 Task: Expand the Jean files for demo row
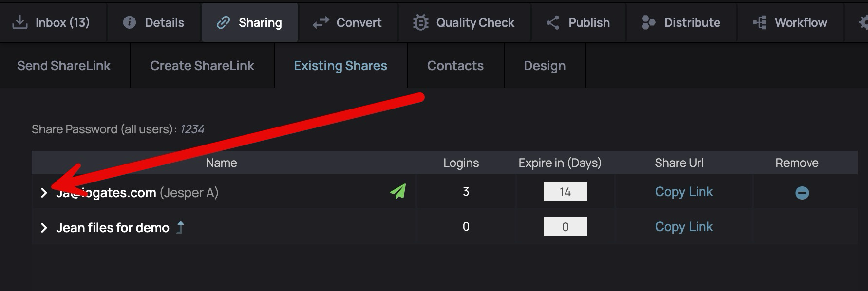(44, 228)
